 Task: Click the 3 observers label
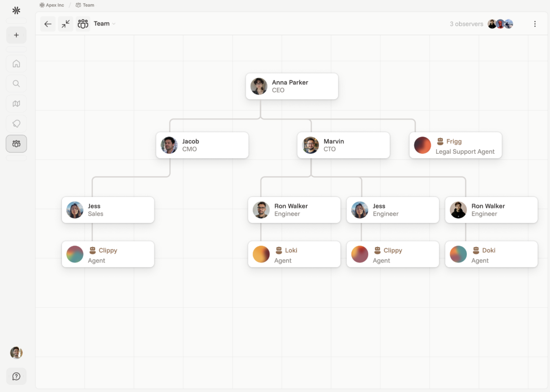tap(466, 24)
